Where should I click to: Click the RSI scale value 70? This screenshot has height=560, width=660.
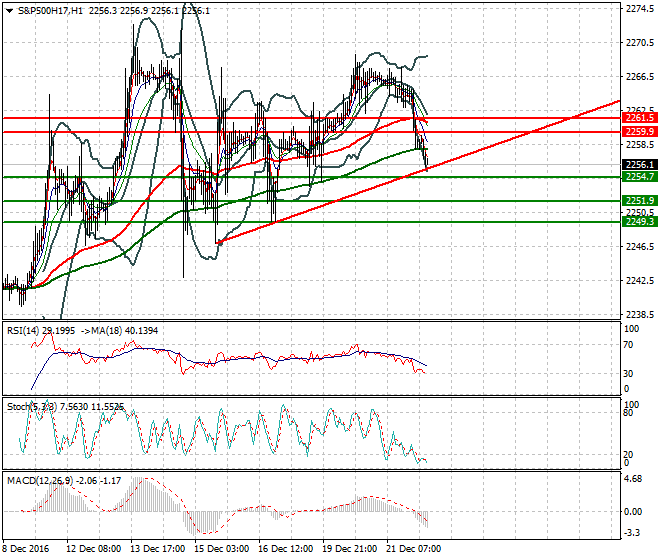point(628,345)
